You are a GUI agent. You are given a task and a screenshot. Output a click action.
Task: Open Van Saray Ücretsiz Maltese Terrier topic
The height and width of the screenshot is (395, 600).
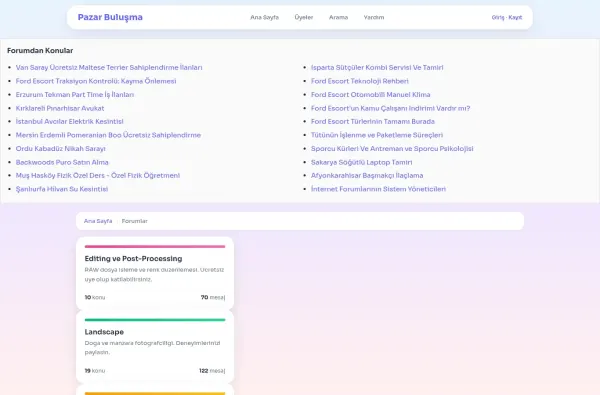click(109, 67)
